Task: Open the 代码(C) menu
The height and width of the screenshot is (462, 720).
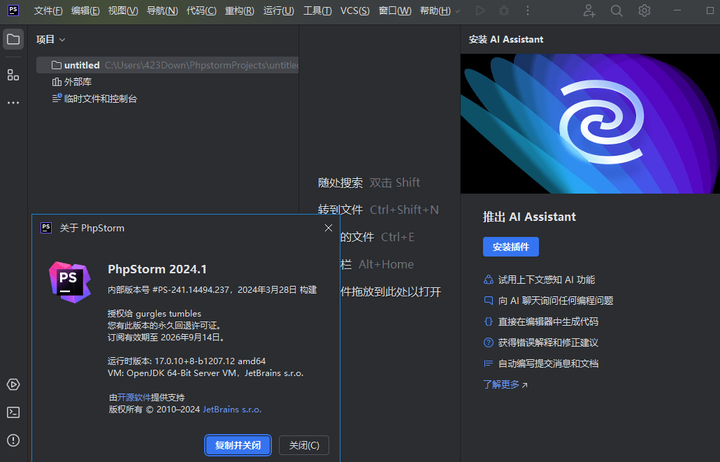Action: 201,11
